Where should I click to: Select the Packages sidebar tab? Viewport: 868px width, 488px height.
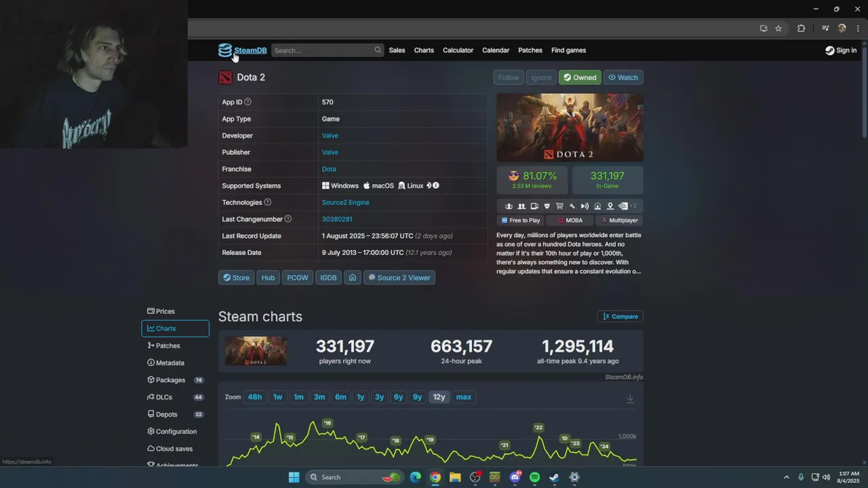[x=175, y=380]
